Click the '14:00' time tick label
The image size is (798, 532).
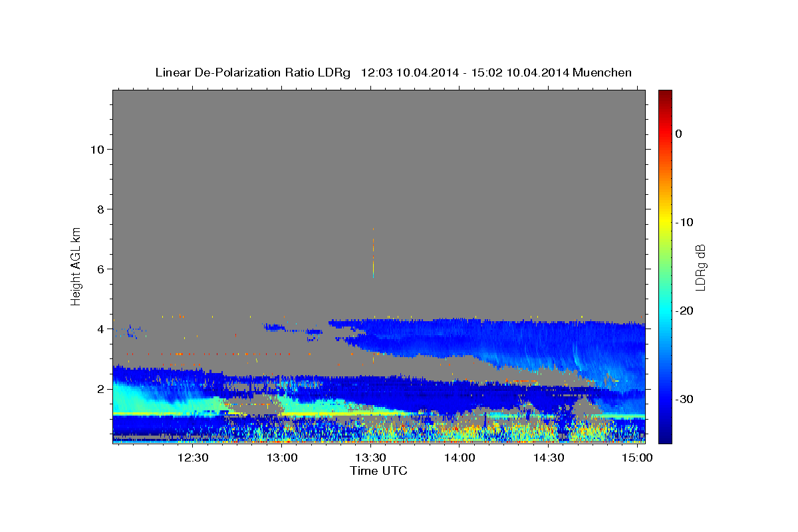point(460,458)
